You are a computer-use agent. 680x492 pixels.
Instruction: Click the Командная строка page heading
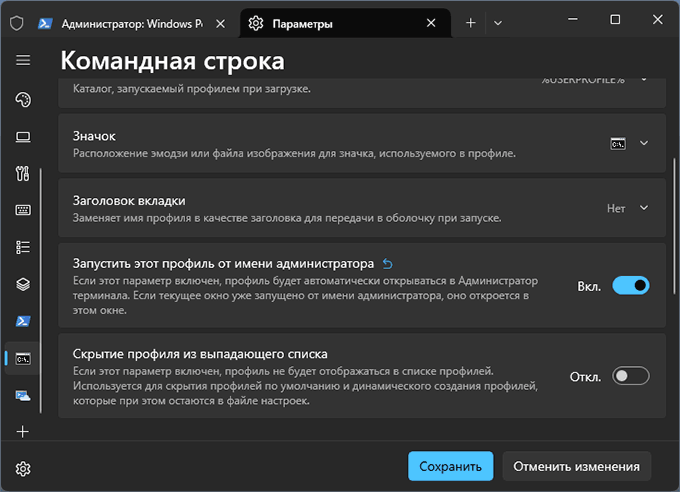coord(173,60)
